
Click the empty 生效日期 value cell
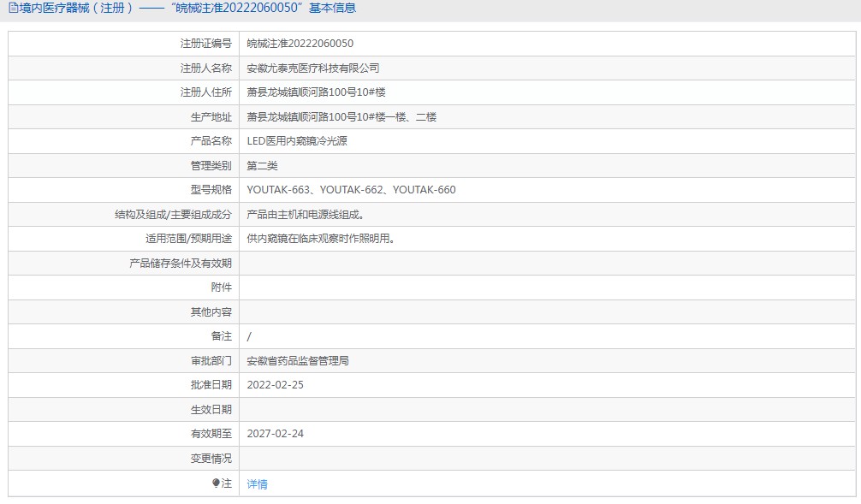point(548,410)
